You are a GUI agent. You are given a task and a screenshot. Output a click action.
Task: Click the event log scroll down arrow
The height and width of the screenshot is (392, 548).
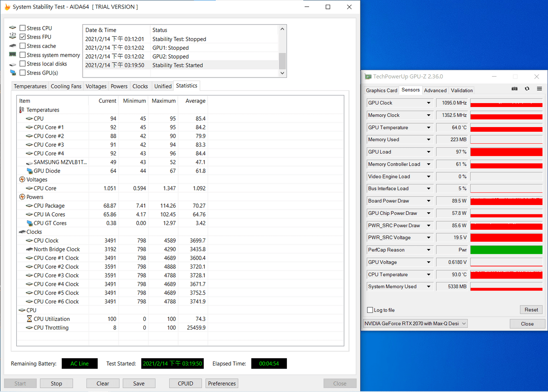[282, 73]
